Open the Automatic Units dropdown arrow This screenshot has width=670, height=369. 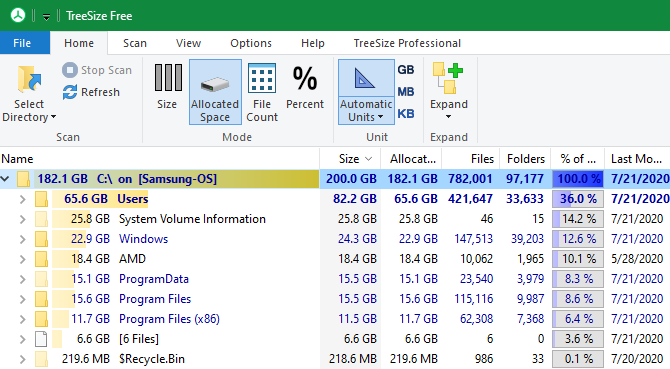[380, 117]
